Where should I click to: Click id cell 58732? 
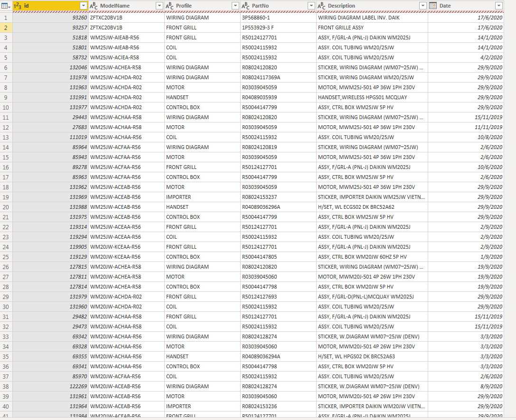click(50, 57)
